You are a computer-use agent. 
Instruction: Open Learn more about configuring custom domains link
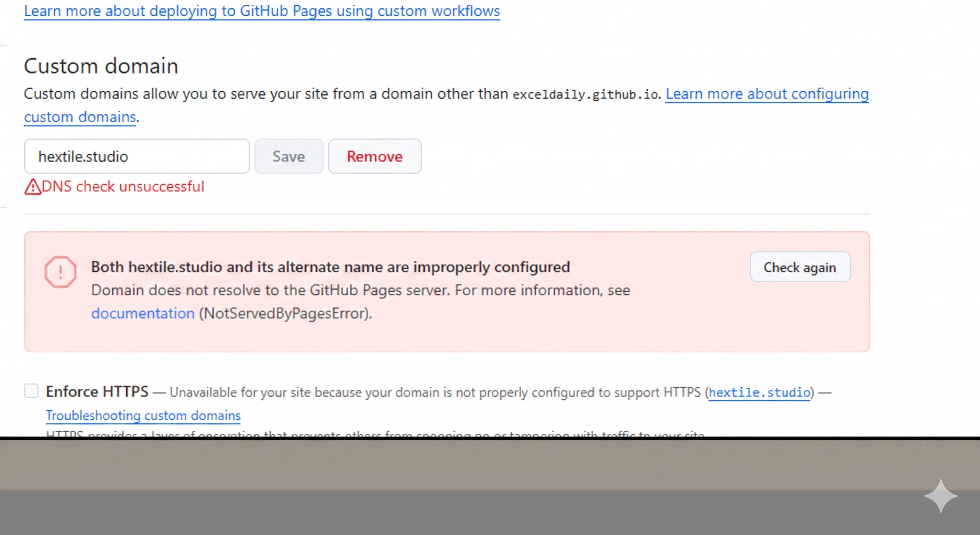click(x=767, y=94)
